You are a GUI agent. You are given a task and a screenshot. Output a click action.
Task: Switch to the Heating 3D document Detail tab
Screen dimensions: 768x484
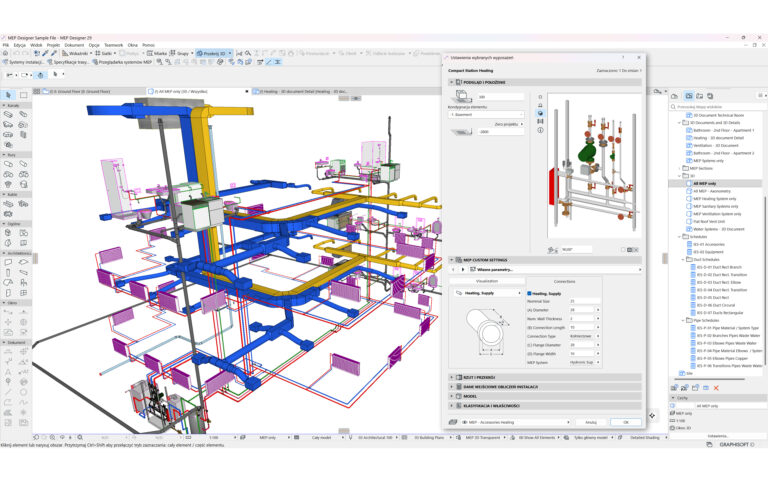[303, 91]
